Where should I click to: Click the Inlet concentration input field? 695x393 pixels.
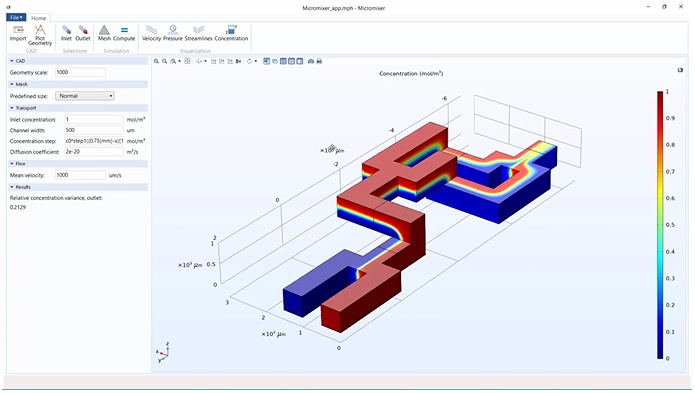click(94, 119)
